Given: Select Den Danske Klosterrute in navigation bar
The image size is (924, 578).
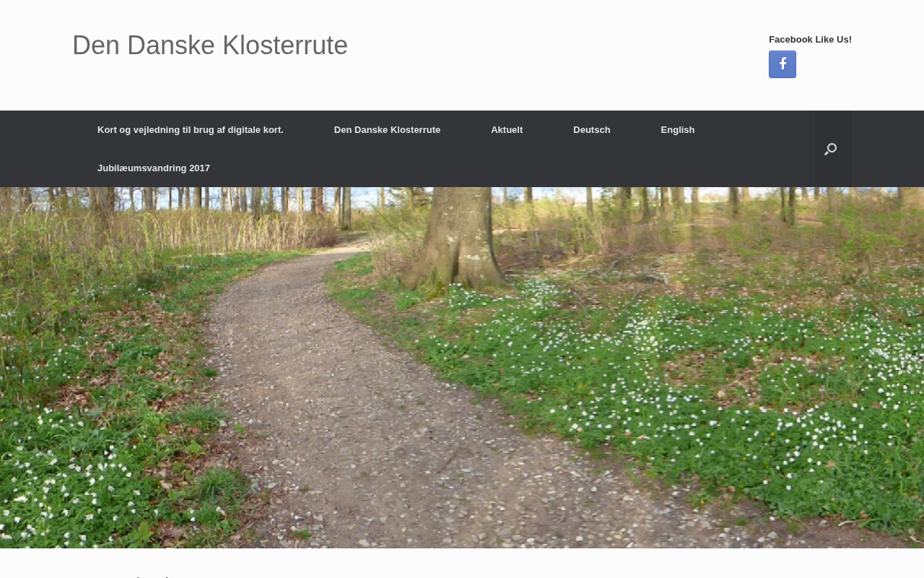Looking at the screenshot, I should (x=387, y=130).
